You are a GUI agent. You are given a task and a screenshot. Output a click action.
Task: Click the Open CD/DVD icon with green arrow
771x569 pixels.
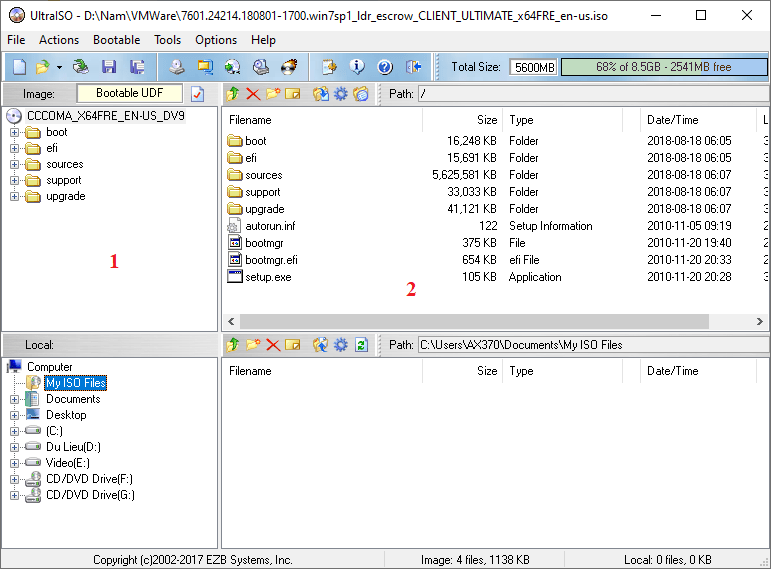[x=81, y=67]
